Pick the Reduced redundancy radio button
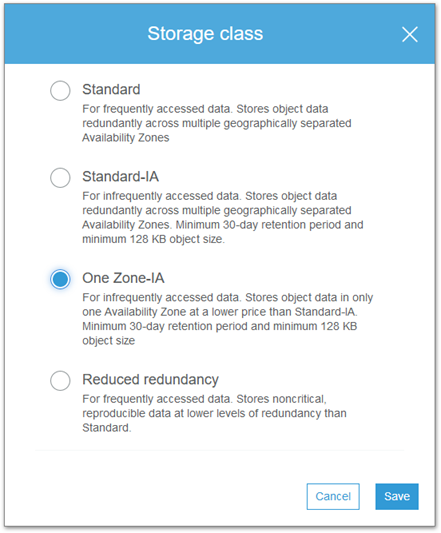Screen dimensions: 441x533 point(60,380)
